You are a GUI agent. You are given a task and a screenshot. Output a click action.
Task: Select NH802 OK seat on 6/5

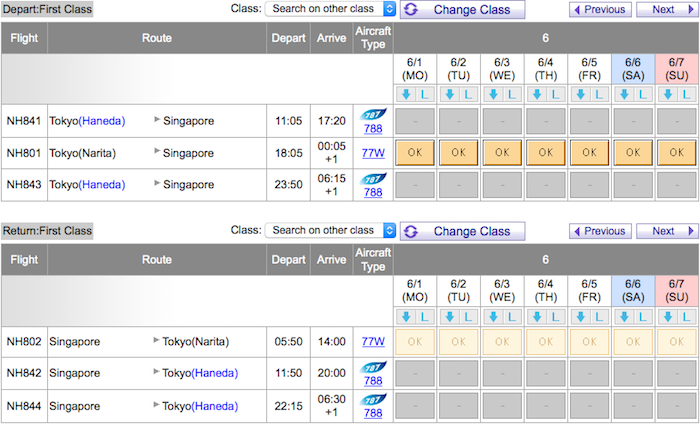(589, 342)
